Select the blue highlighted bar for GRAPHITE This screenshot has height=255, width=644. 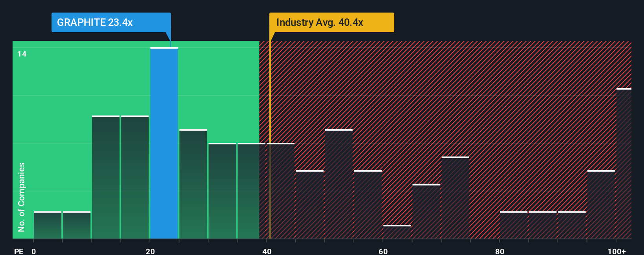[x=164, y=143]
